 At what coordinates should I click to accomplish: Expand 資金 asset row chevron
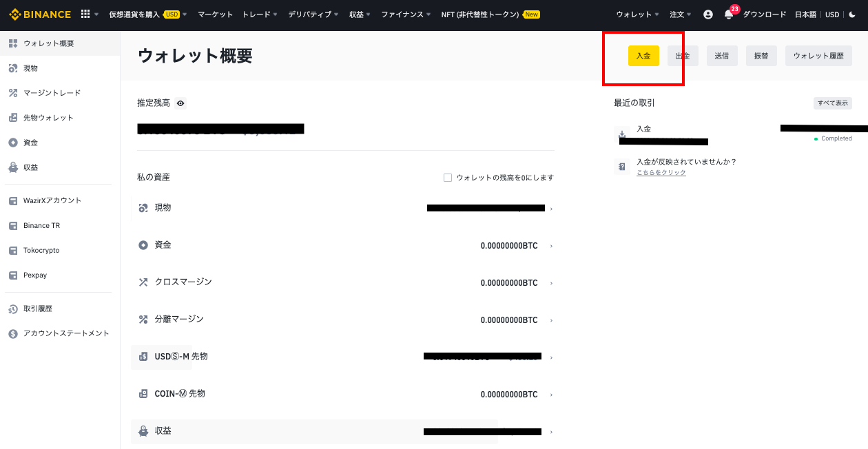[551, 246]
